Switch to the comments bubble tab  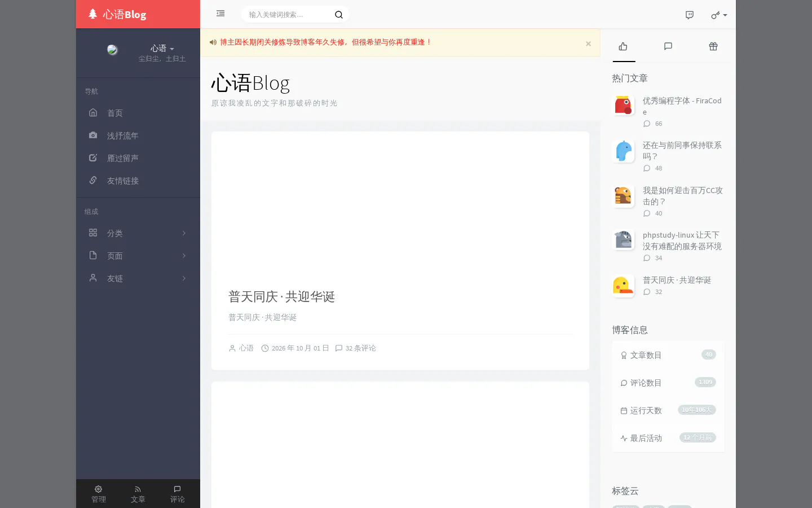668,46
